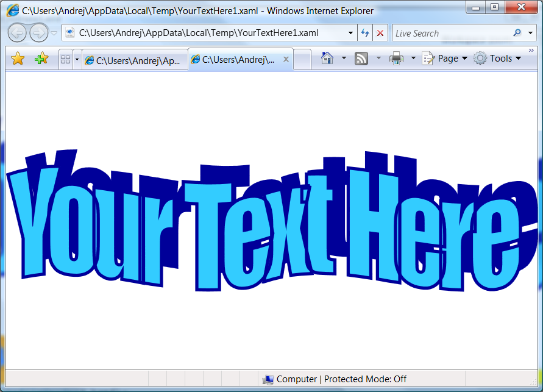The image size is (543, 392).
Task: Print the page with the printer icon
Action: (397, 58)
